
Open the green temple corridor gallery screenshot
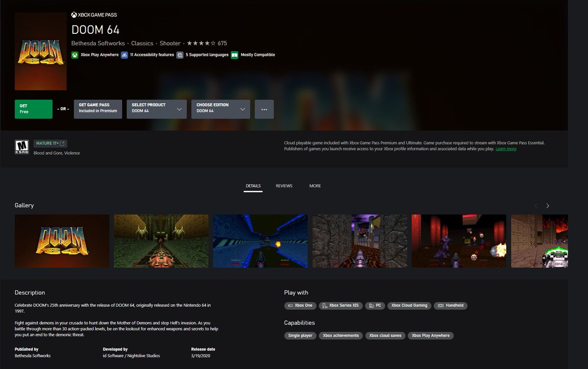(x=161, y=241)
